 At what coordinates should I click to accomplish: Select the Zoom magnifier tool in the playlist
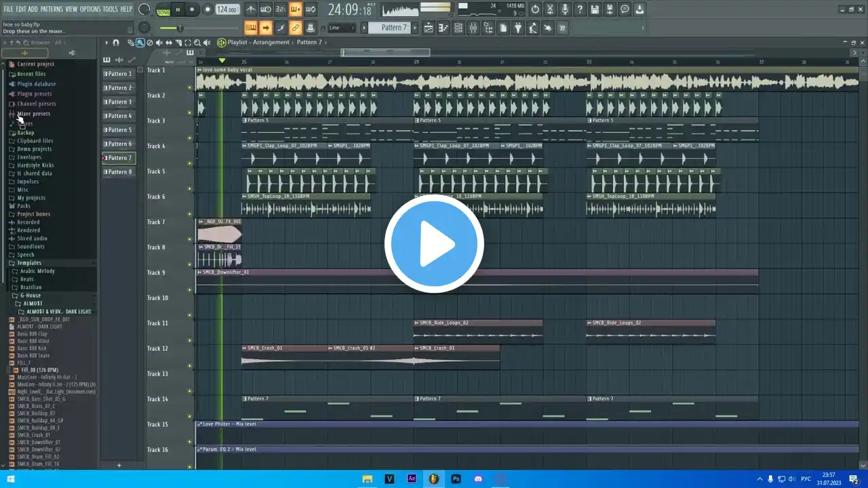pyautogui.click(x=197, y=43)
